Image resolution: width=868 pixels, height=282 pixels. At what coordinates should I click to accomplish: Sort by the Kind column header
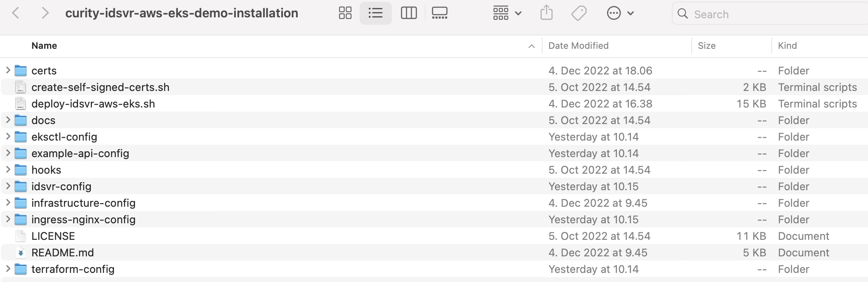click(x=787, y=45)
